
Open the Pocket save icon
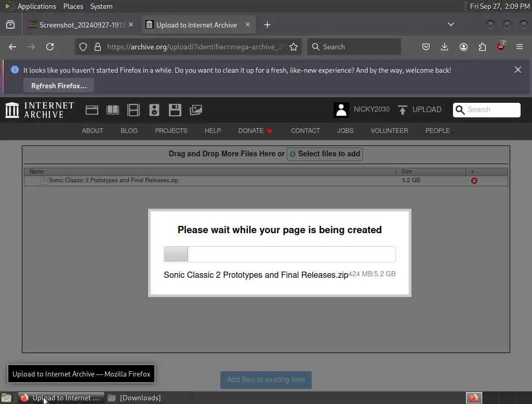tap(426, 47)
